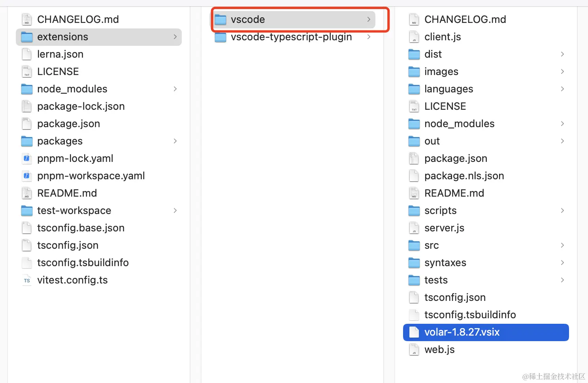The width and height of the screenshot is (588, 383).
Task: Expand the vscode-typescript-plugin folder chevron
Action: [x=369, y=37]
